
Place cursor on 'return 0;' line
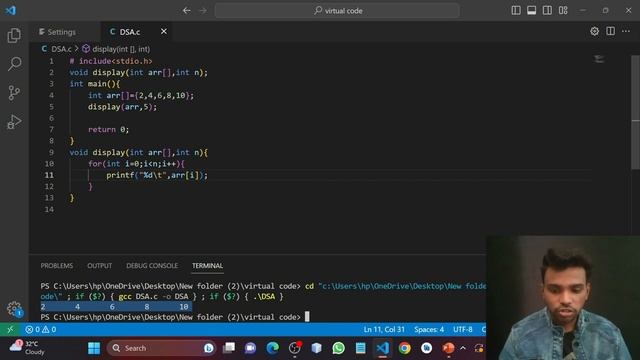[x=109, y=129]
